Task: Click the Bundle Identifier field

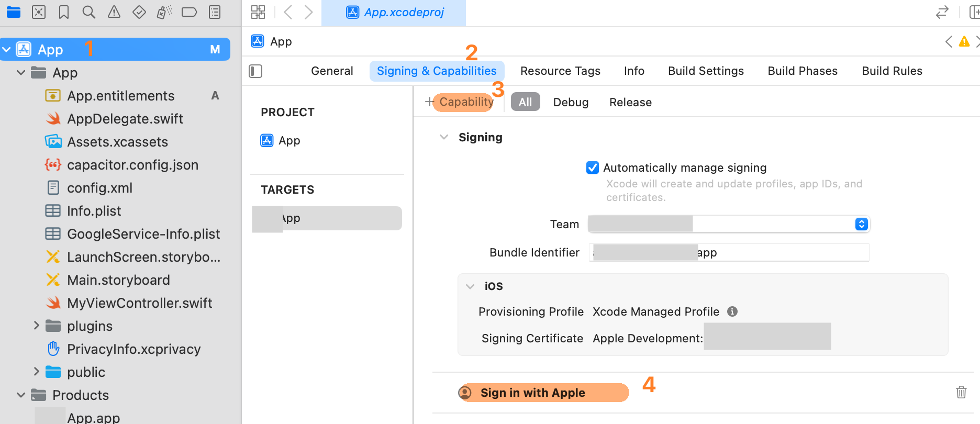Action: click(729, 253)
